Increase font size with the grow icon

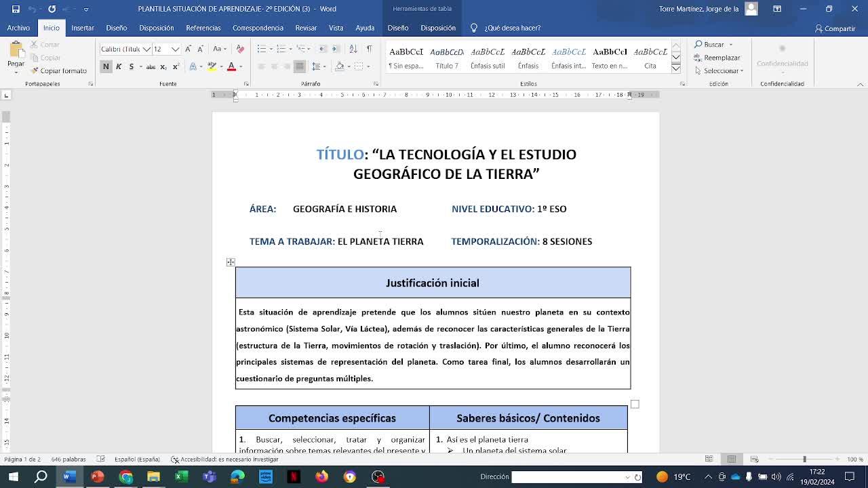(x=189, y=49)
